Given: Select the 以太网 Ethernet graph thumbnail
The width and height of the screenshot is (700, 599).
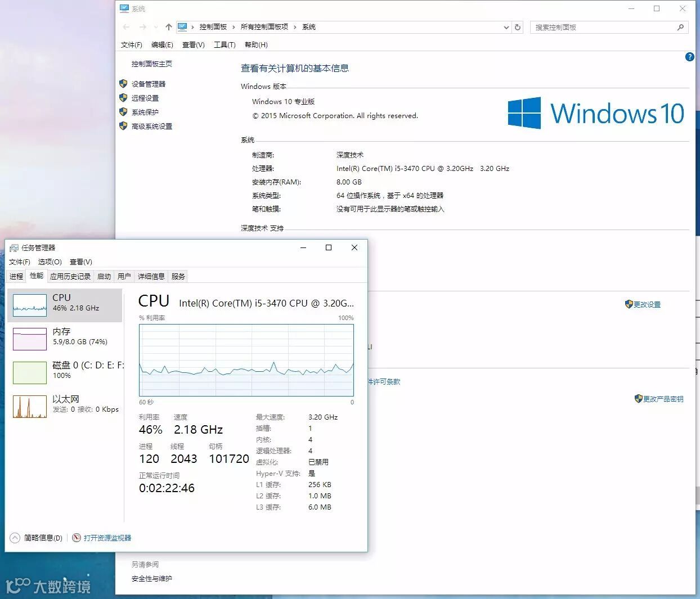Looking at the screenshot, I should tap(30, 406).
